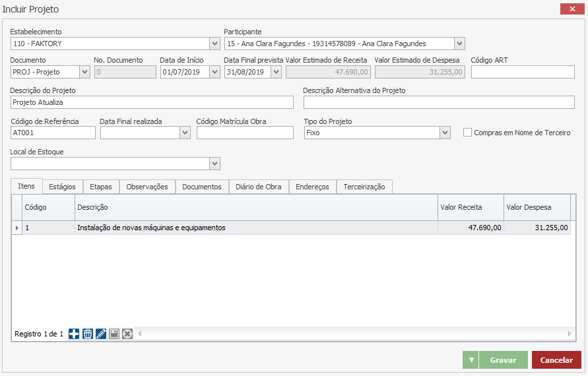Click the pencil edit record icon
588x376 pixels.
coord(101,334)
